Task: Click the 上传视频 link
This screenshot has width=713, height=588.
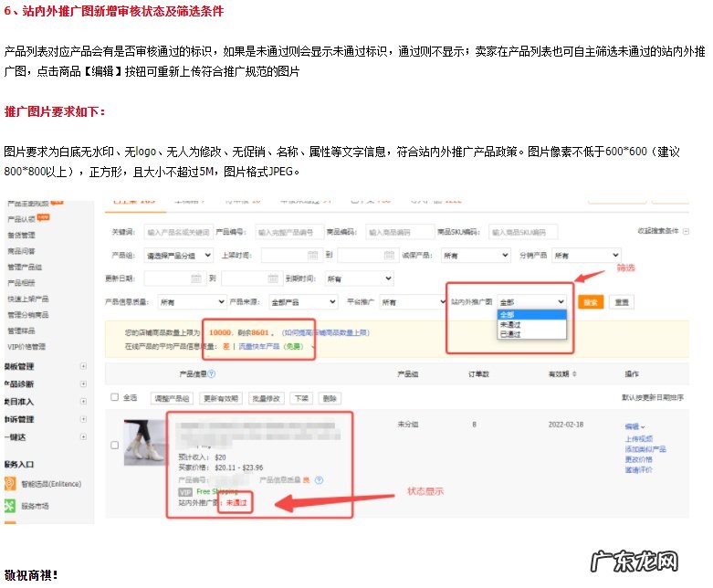Action: coord(639,438)
